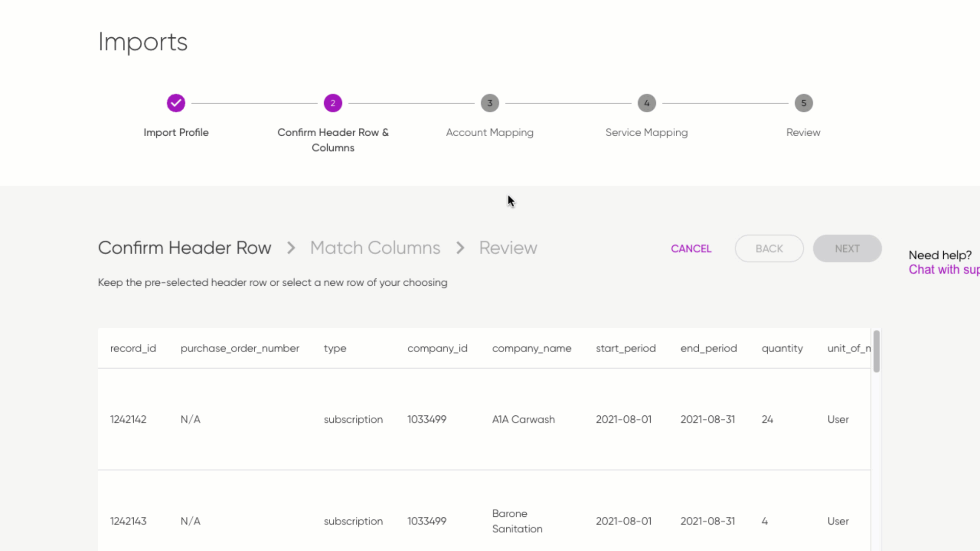The image size is (980, 551).
Task: Select the record_id header cell
Action: point(133,348)
